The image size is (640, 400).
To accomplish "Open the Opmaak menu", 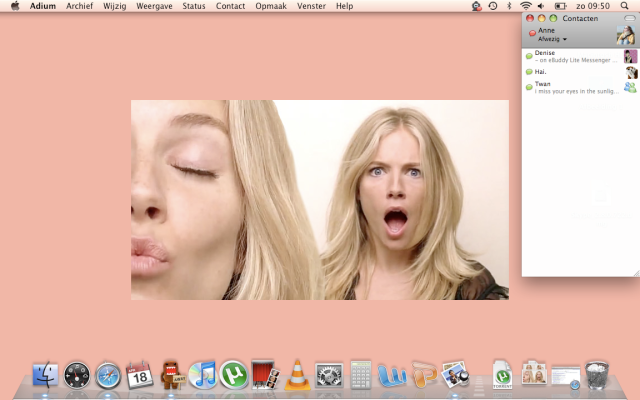I will pyautogui.click(x=271, y=6).
